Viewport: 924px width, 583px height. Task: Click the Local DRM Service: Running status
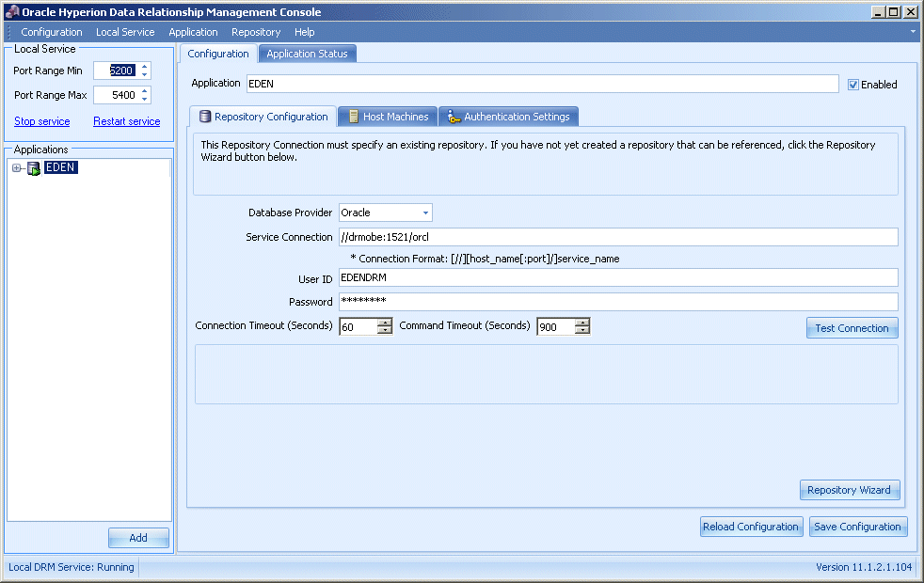(72, 567)
